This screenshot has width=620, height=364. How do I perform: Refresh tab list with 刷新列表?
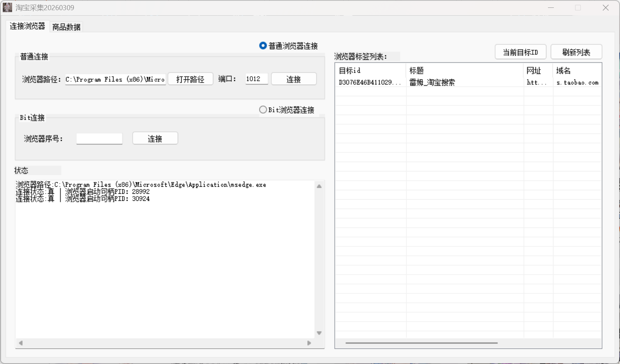(576, 52)
